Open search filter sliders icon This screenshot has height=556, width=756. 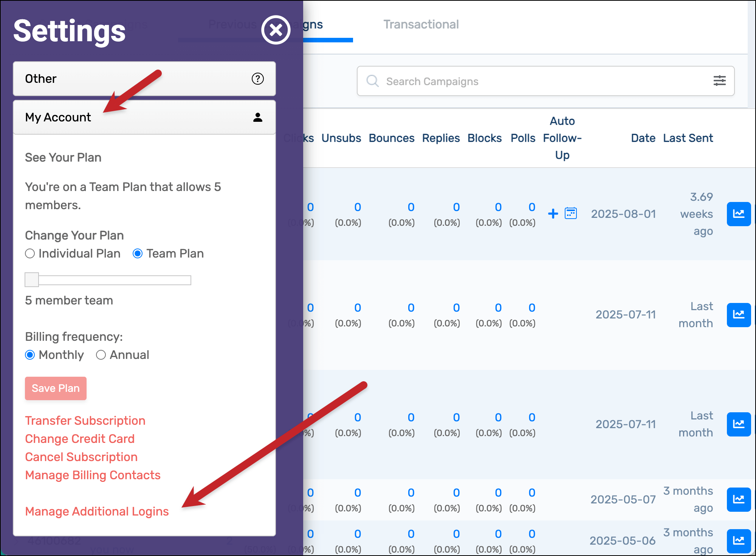[719, 81]
